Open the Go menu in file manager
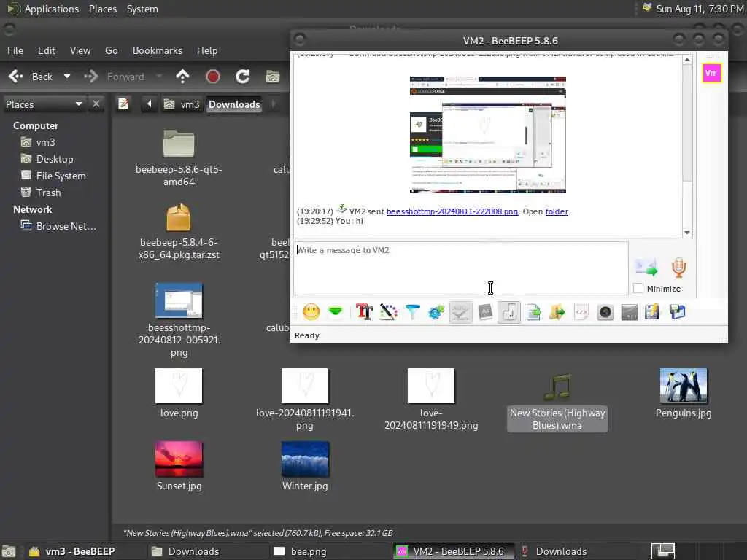The height and width of the screenshot is (560, 747). point(111,50)
